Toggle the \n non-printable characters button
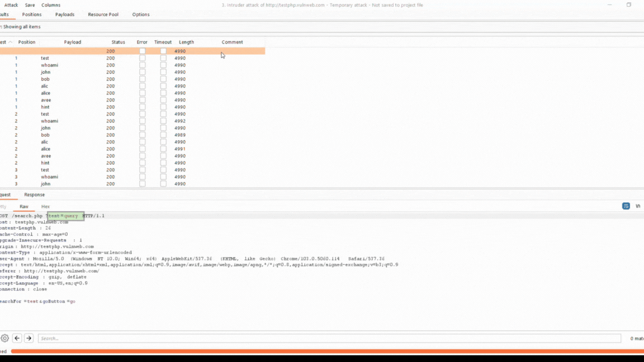 (x=638, y=206)
